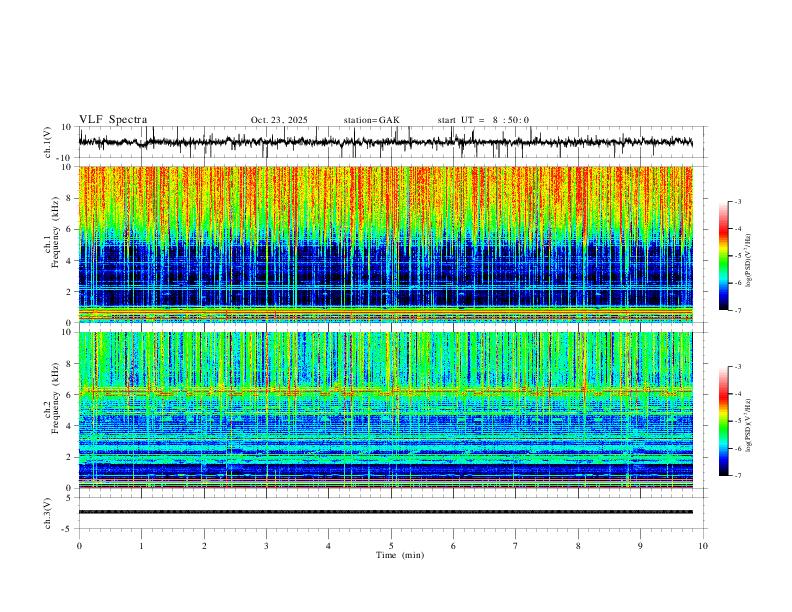The image size is (792, 612).
Task: Click the "-3" tick on the ch.1 colorbar
Action: point(737,201)
